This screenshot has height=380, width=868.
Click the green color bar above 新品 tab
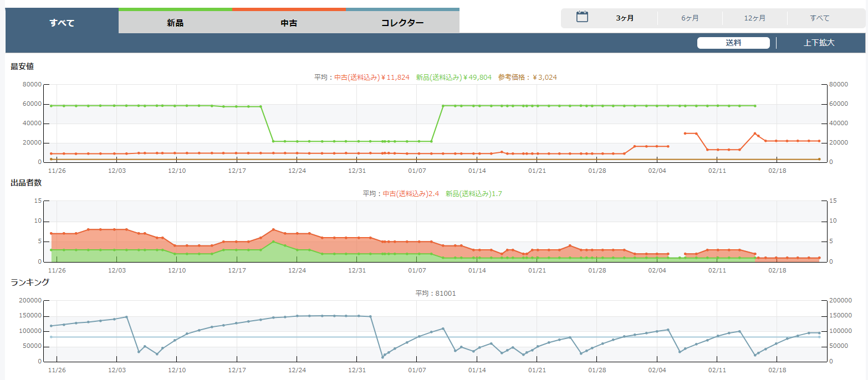175,9
